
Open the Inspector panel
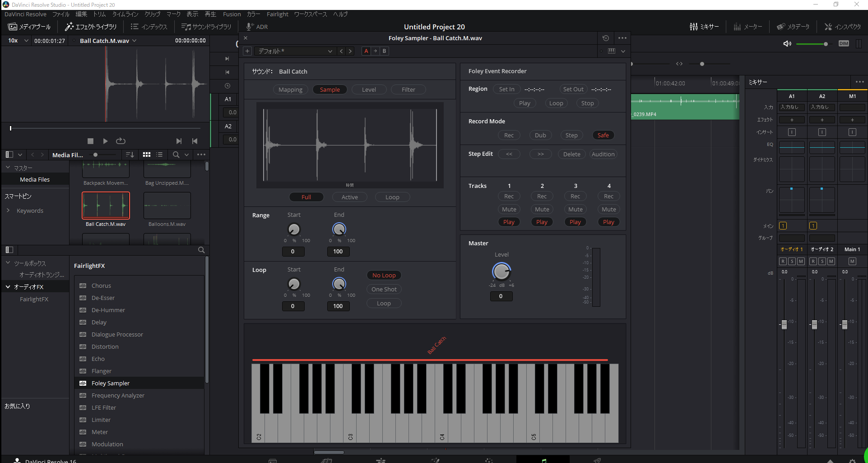[x=843, y=27]
